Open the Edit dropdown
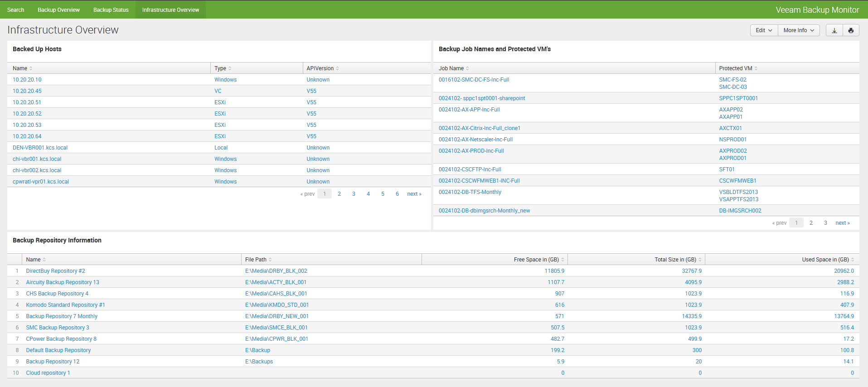 [x=764, y=30]
